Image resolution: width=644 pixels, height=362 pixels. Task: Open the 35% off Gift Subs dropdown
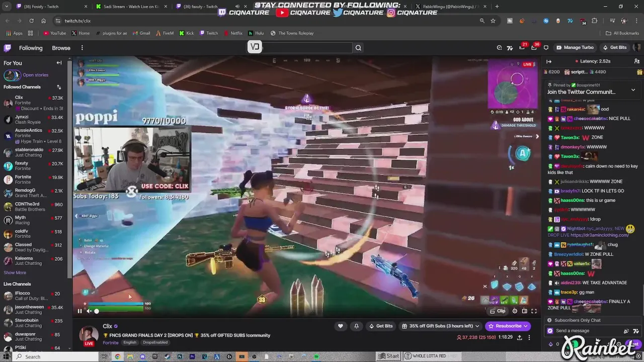pos(440,326)
